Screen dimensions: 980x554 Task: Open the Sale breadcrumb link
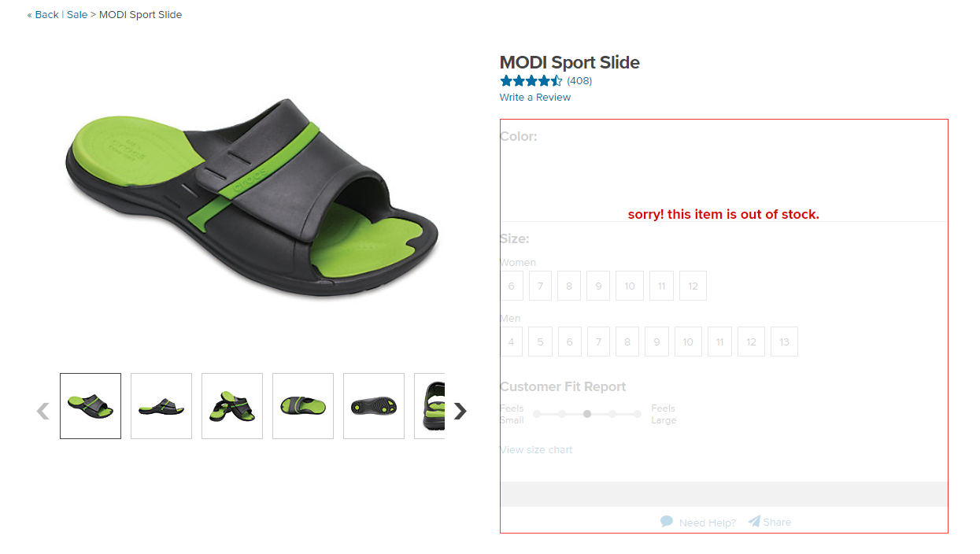(77, 15)
